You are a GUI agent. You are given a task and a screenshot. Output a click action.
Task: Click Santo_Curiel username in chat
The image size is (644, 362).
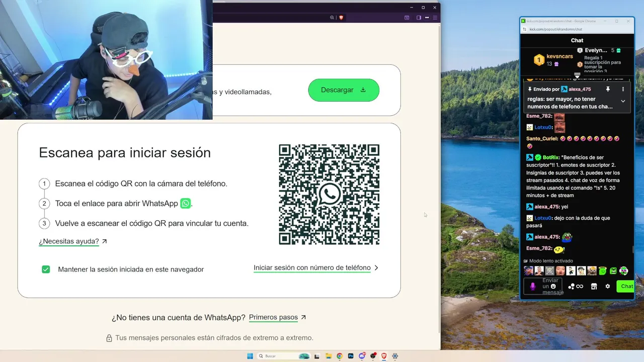point(542,139)
